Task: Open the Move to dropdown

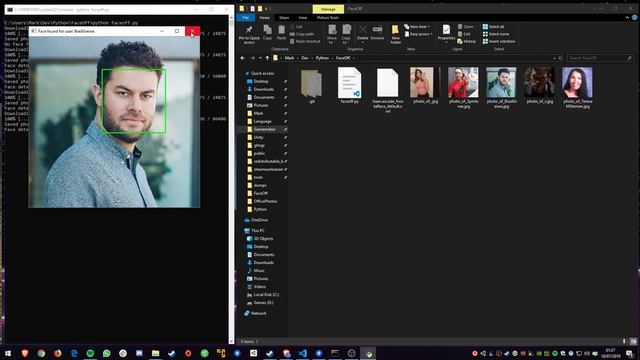Action: point(332,34)
